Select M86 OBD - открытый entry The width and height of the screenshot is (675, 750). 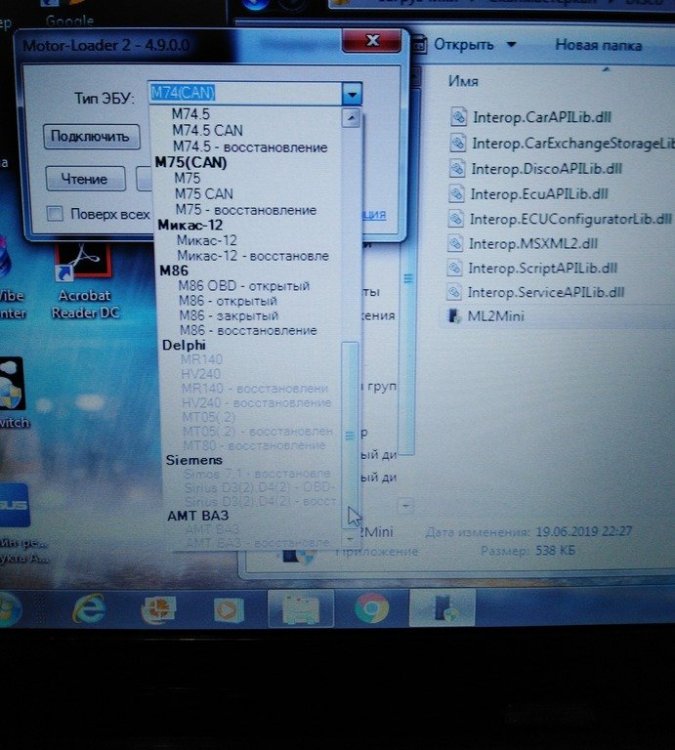pyautogui.click(x=244, y=286)
